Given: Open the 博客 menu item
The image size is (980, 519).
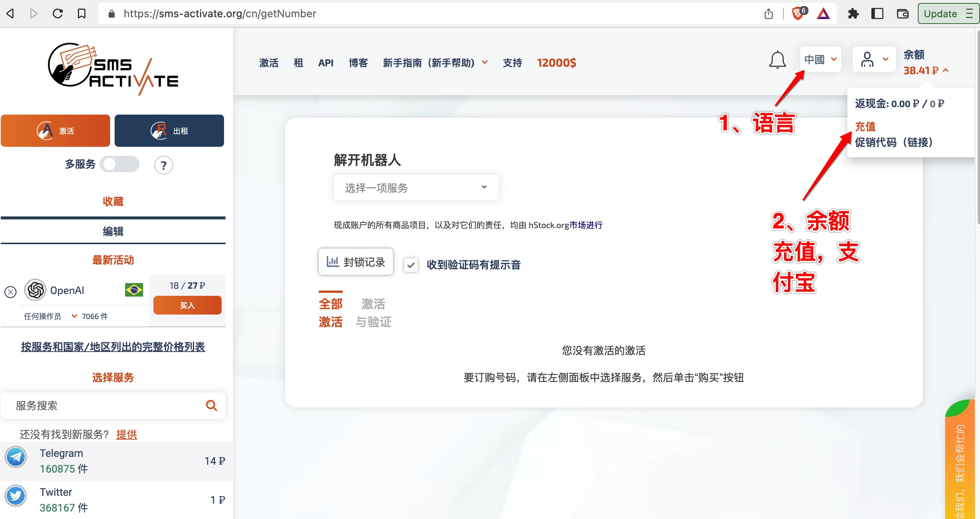Looking at the screenshot, I should click(x=358, y=63).
